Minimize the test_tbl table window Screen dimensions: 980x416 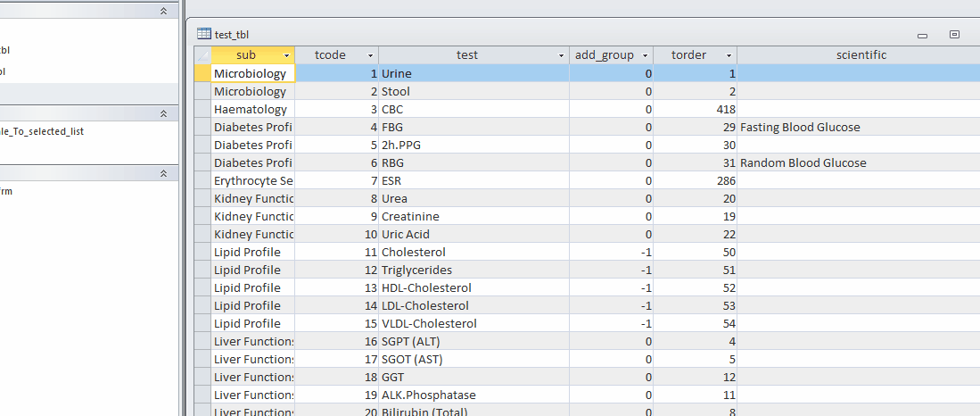(x=922, y=35)
